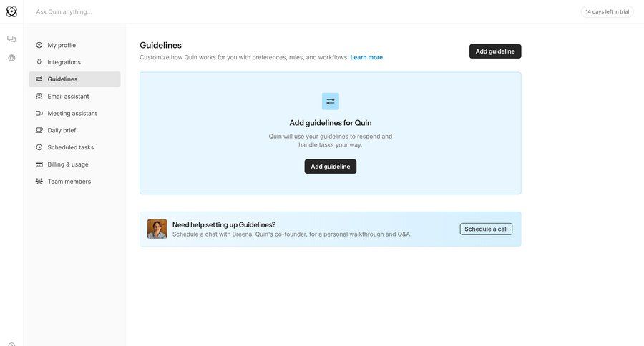Viewport: 644px width, 346px height.
Task: Click the Billing & usage card icon
Action: coord(39,164)
